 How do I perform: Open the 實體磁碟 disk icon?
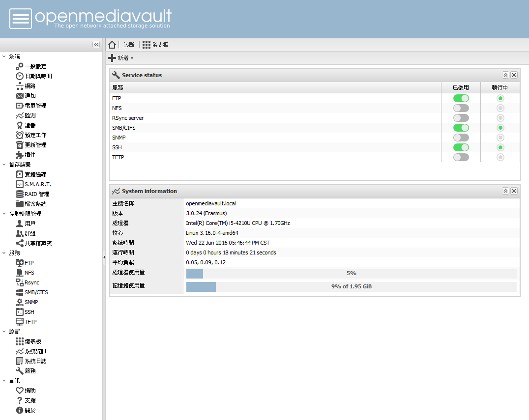[20, 174]
